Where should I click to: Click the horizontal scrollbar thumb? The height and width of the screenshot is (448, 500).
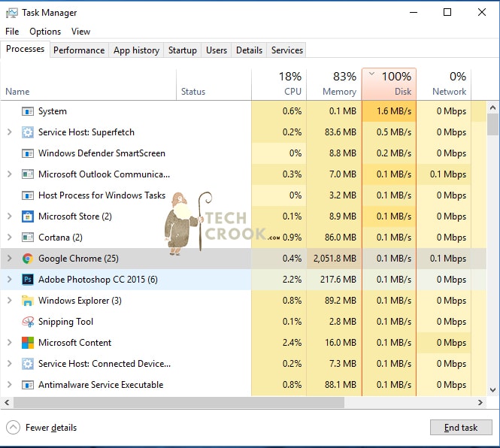179,403
